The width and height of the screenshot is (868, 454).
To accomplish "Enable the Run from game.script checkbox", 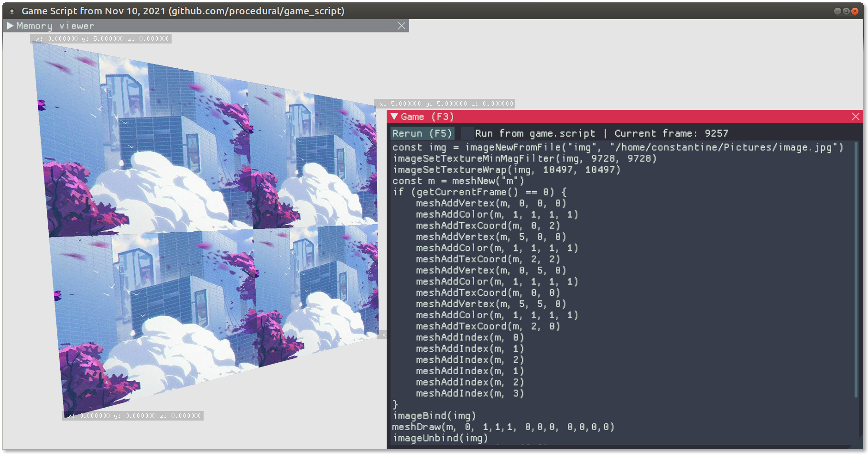I will [467, 133].
